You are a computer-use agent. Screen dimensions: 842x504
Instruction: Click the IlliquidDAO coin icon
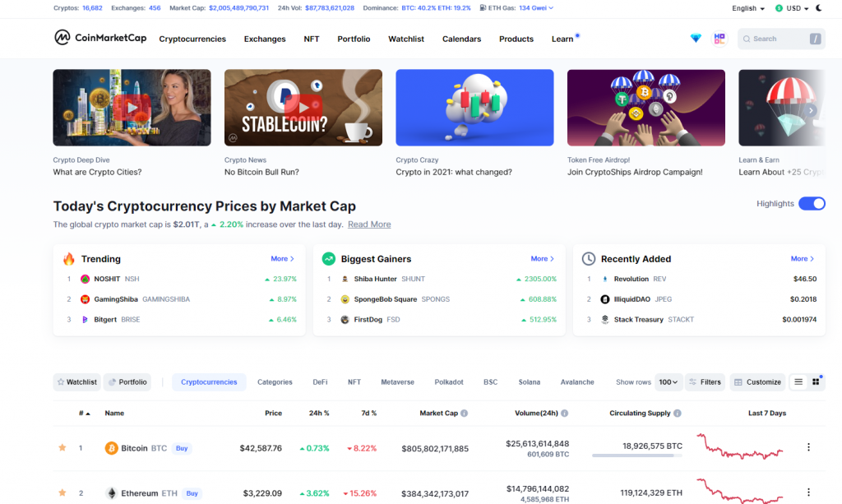[604, 299]
